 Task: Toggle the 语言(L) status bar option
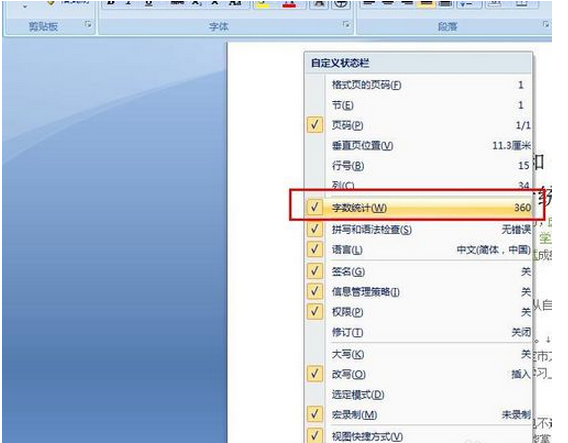click(418, 250)
